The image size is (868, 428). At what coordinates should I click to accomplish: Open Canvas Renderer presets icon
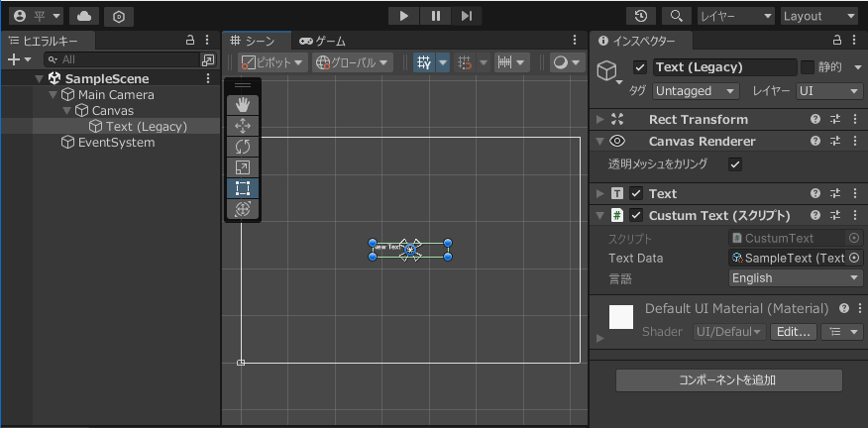point(835,142)
